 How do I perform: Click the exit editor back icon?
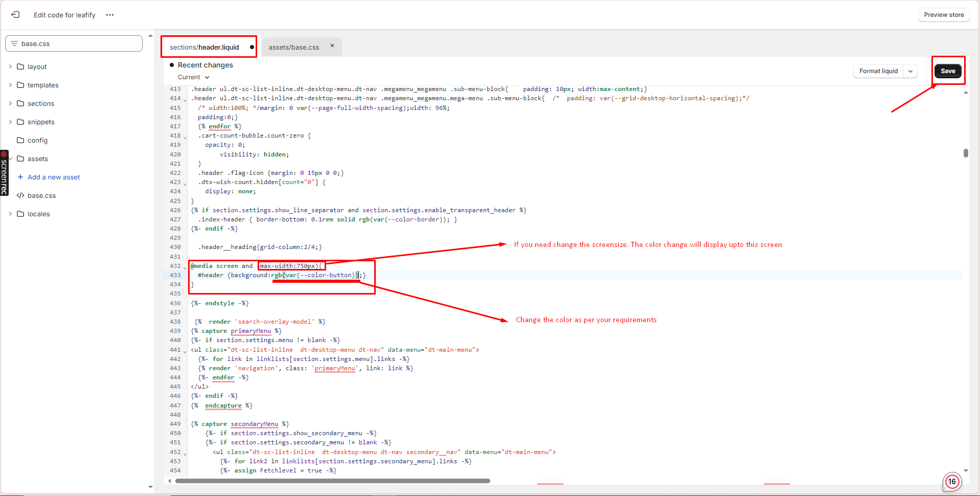[16, 15]
